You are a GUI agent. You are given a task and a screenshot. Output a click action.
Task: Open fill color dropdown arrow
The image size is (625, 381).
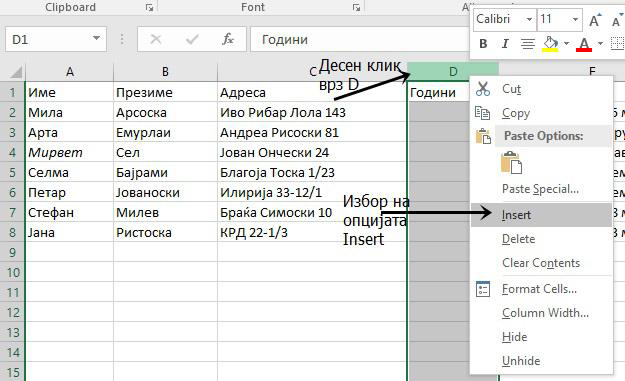(x=566, y=43)
